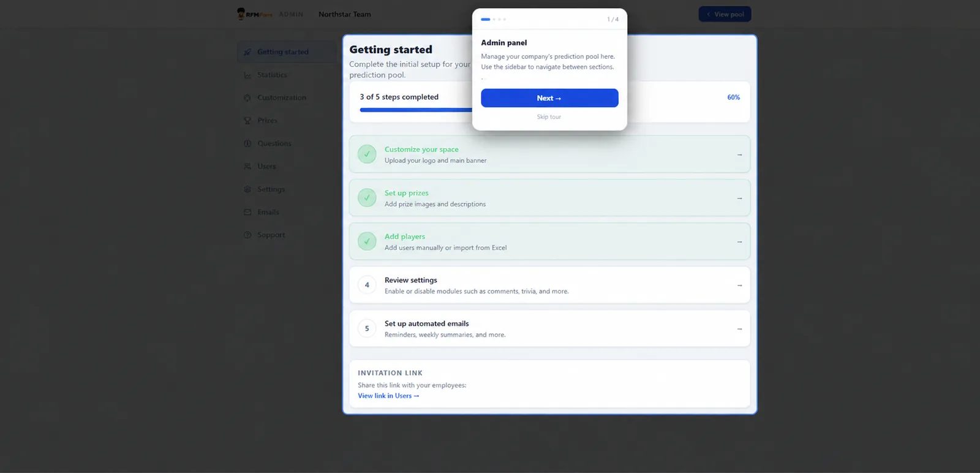Click the Northstar Team name in header

point(345,14)
